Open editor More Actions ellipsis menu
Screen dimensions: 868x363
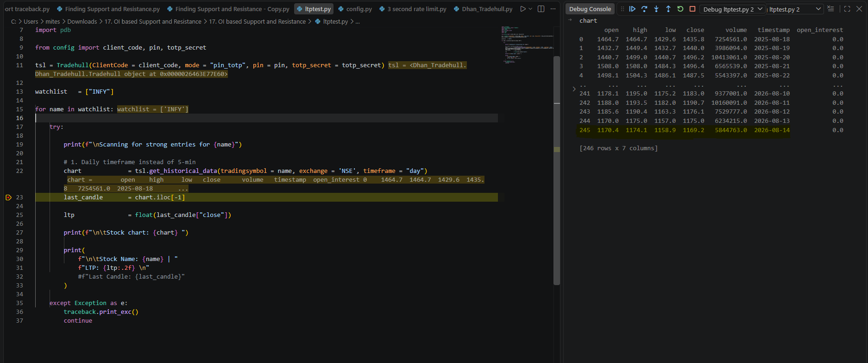(x=553, y=9)
